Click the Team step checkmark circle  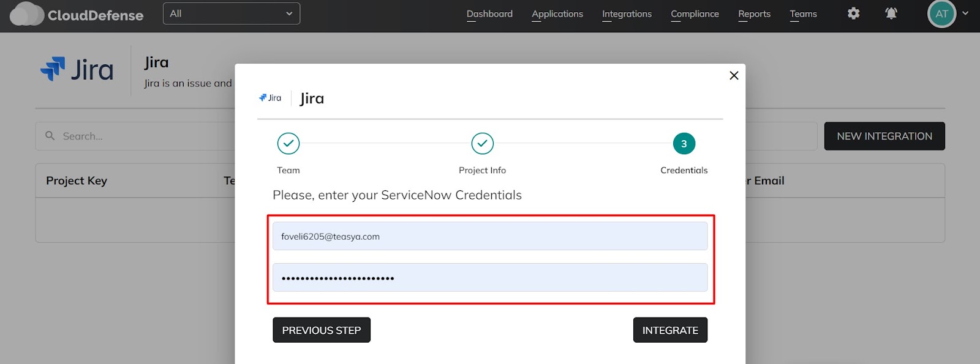288,144
